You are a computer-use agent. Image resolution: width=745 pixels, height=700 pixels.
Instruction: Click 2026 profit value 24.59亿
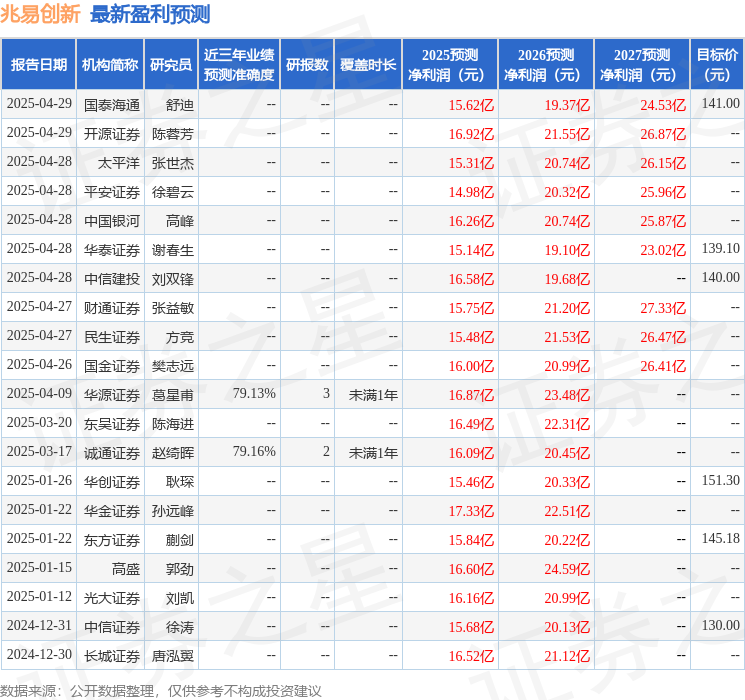click(x=567, y=569)
